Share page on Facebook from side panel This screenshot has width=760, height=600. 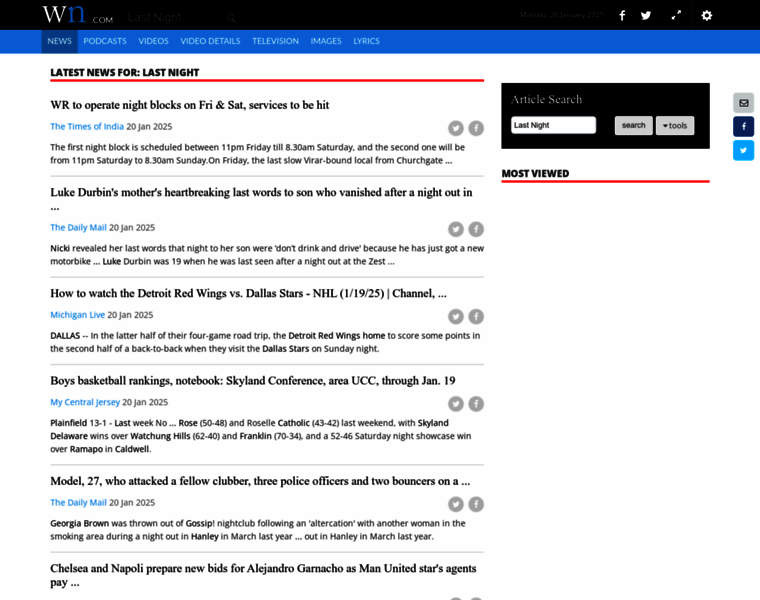tap(743, 127)
